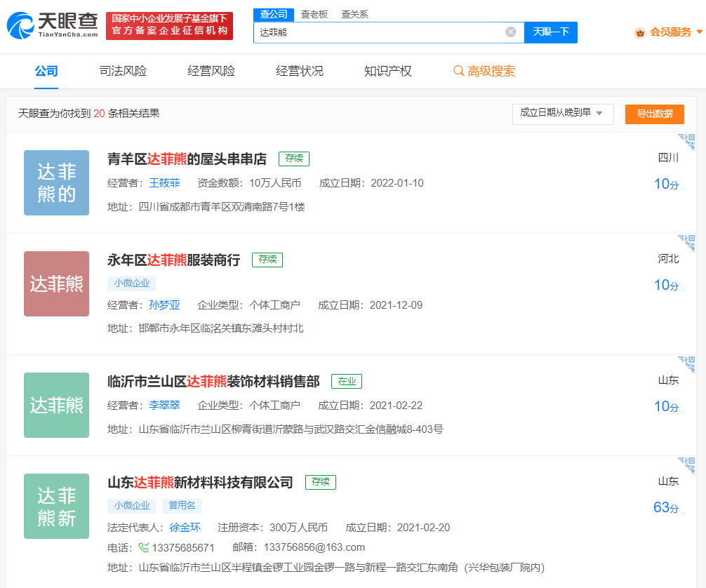Image resolution: width=706 pixels, height=588 pixels.
Task: Open QR code icon on 临沂市兰山区达菲熊 result
Action: click(x=686, y=364)
